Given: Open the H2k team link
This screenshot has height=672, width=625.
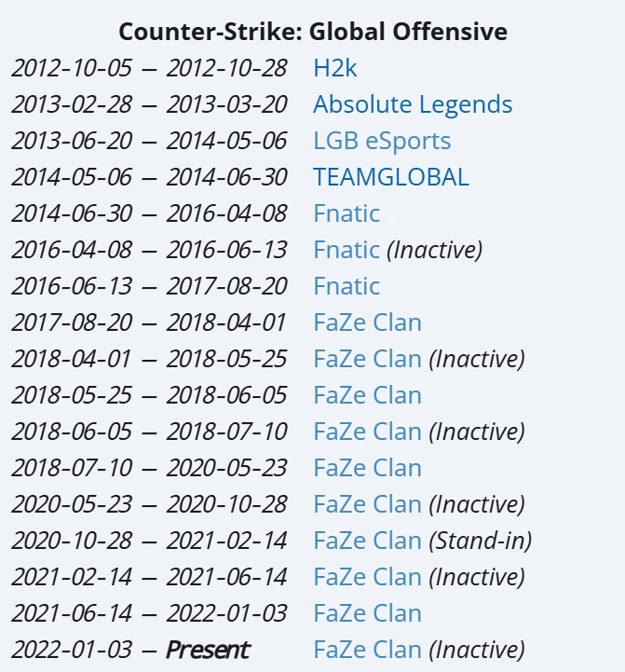Looking at the screenshot, I should (x=334, y=68).
